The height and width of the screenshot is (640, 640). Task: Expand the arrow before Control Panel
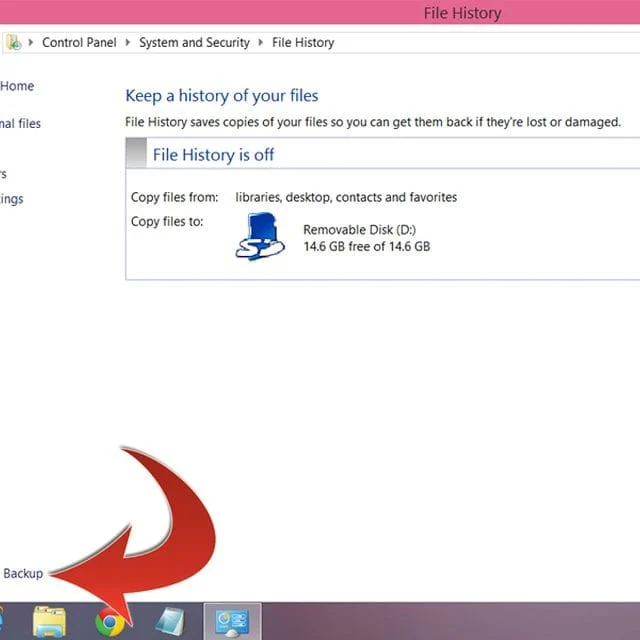[x=31, y=42]
